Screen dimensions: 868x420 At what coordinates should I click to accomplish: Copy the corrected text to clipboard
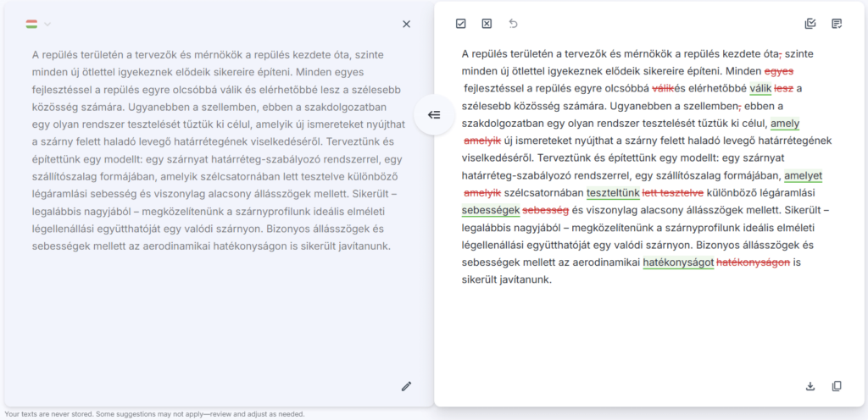point(837,386)
